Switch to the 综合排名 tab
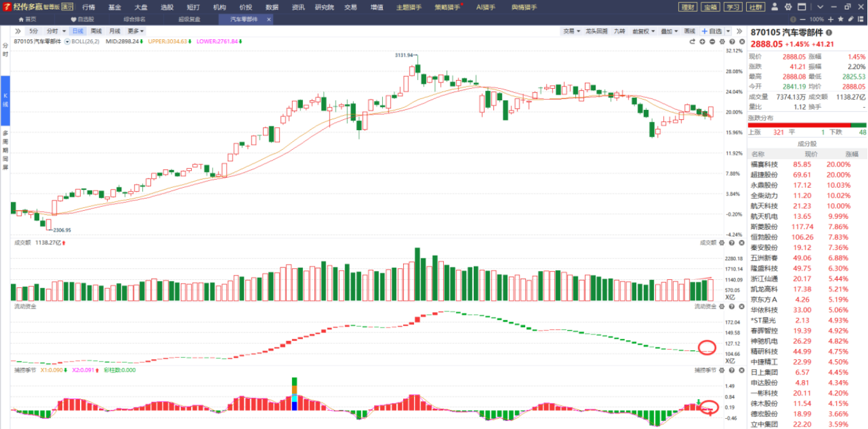The width and height of the screenshot is (868, 429). tap(134, 19)
